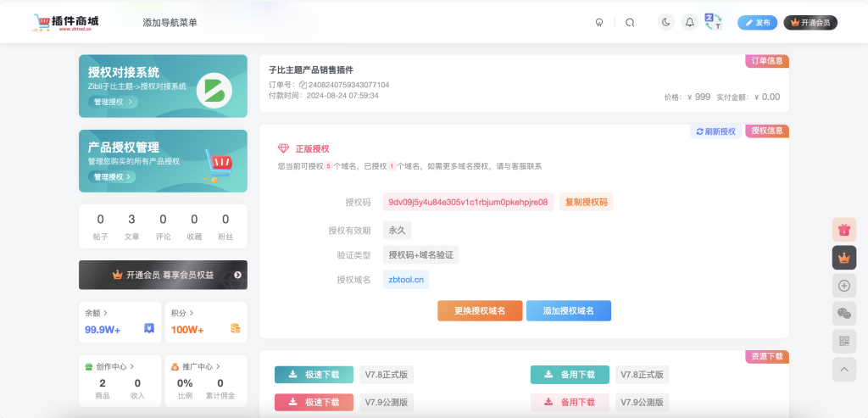Click the medal badge icon in header

click(x=599, y=23)
